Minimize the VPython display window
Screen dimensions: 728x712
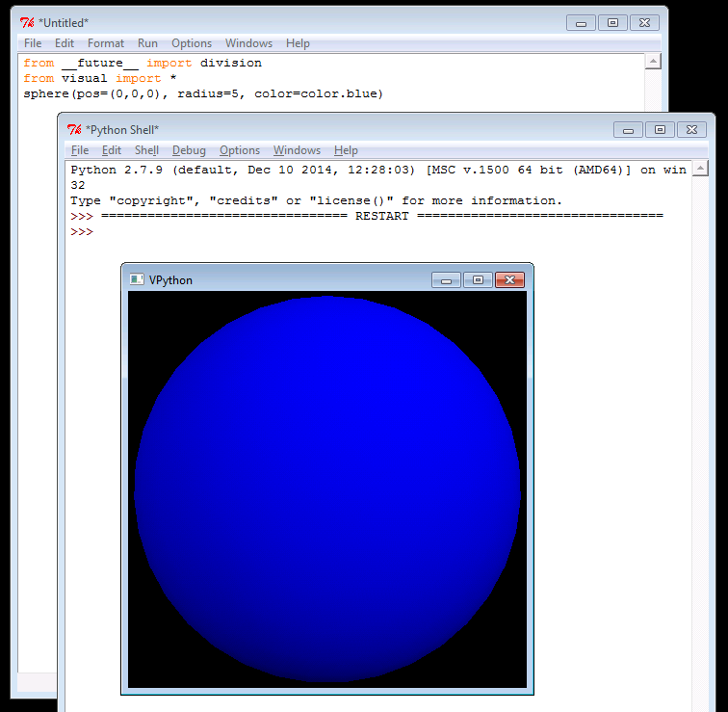click(446, 279)
